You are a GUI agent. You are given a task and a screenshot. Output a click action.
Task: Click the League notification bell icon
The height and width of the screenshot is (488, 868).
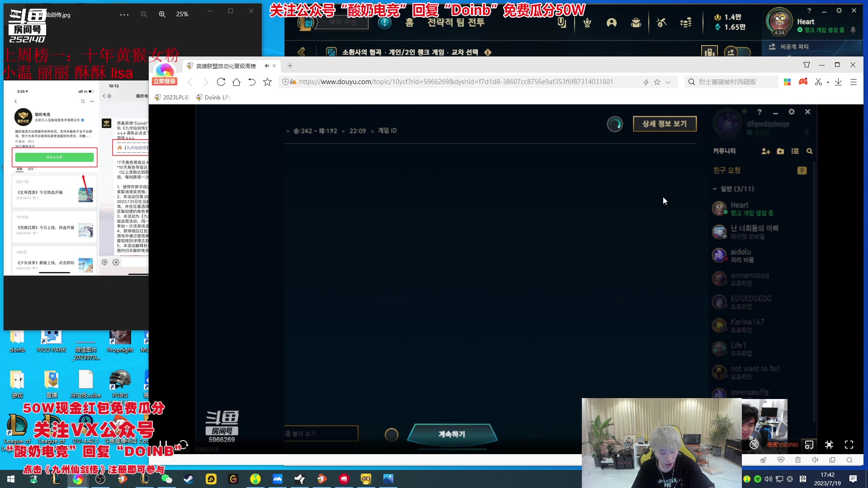point(853,30)
